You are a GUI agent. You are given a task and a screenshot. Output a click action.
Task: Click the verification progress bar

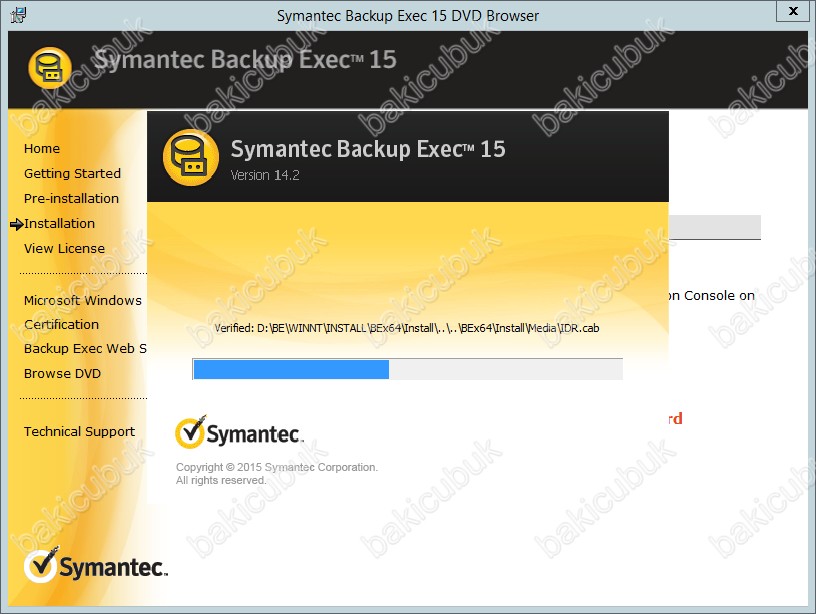(x=407, y=369)
